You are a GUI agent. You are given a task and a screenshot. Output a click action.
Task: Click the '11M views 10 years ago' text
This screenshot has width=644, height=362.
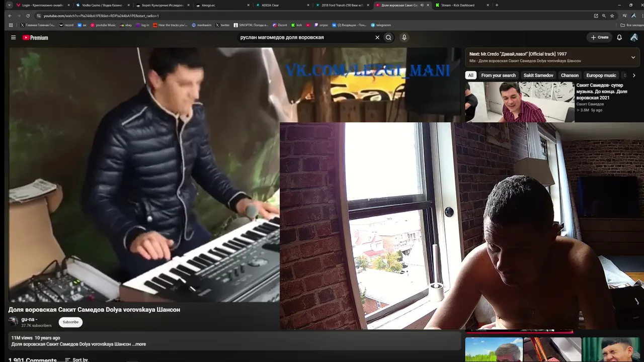pyautogui.click(x=36, y=338)
